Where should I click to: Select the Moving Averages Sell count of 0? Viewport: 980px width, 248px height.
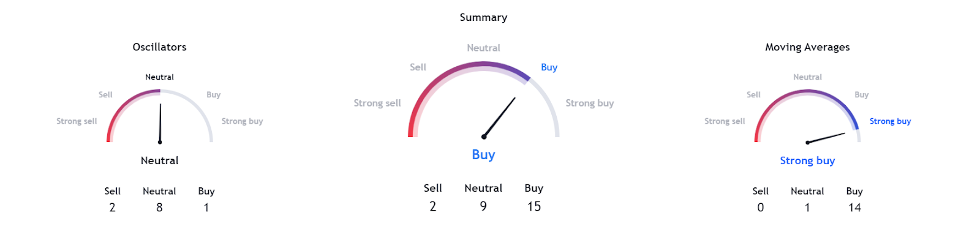[760, 208]
